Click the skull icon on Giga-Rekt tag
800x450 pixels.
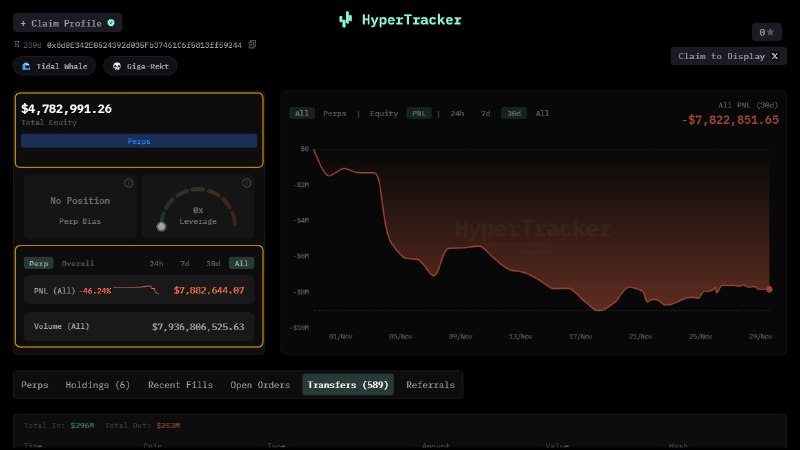[117, 66]
